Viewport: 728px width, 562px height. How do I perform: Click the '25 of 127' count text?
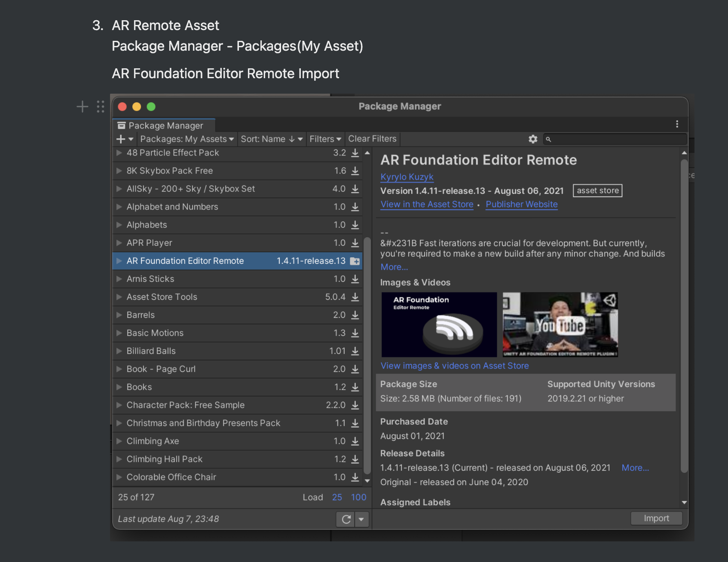[x=136, y=498]
